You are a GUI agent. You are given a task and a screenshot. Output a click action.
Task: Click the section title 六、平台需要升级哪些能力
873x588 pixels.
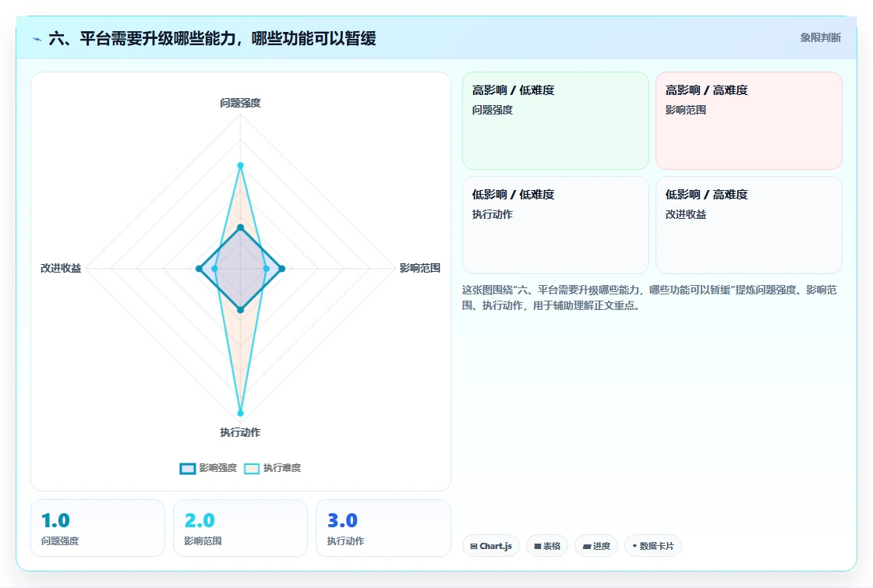click(212, 38)
